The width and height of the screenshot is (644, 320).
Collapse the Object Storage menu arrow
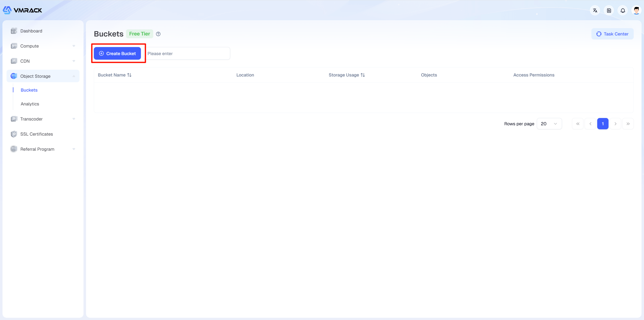coord(74,76)
